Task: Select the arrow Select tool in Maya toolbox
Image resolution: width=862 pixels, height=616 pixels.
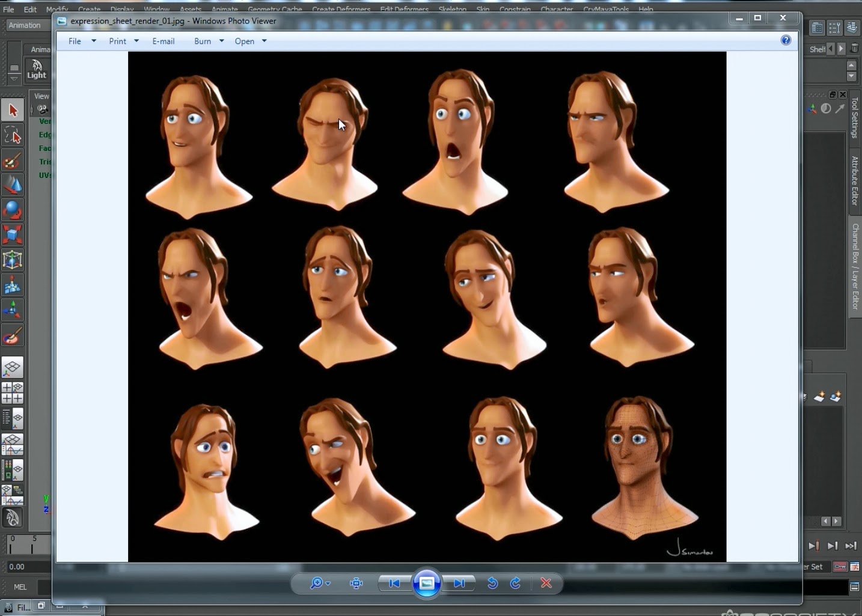Action: (x=13, y=110)
